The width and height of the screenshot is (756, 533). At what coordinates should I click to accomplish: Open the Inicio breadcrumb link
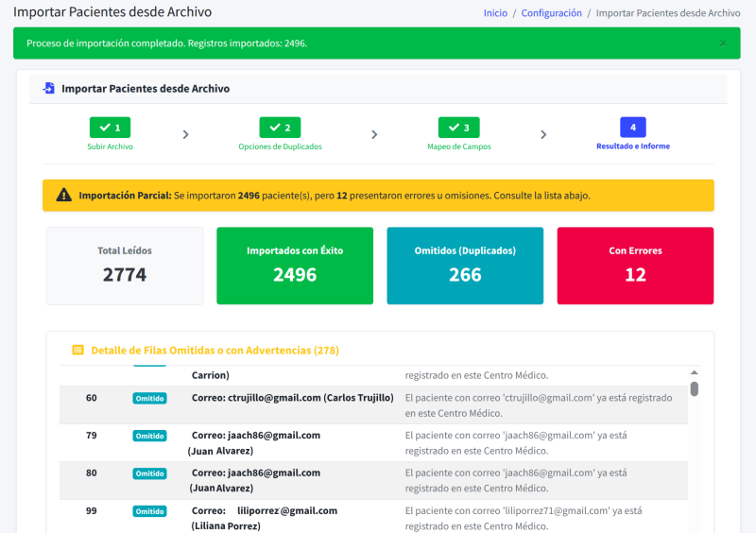[495, 13]
